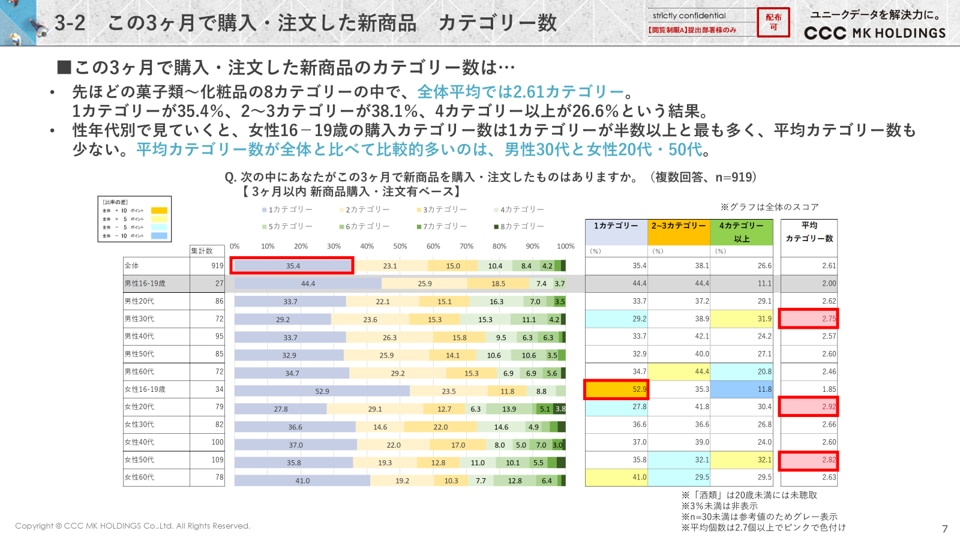Click the orange swatch in 比率の差 legend
The image size is (960, 540).
pos(159,211)
